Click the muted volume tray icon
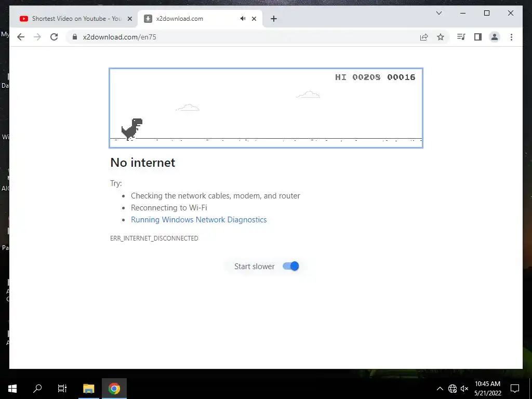The height and width of the screenshot is (399, 532). [x=464, y=389]
